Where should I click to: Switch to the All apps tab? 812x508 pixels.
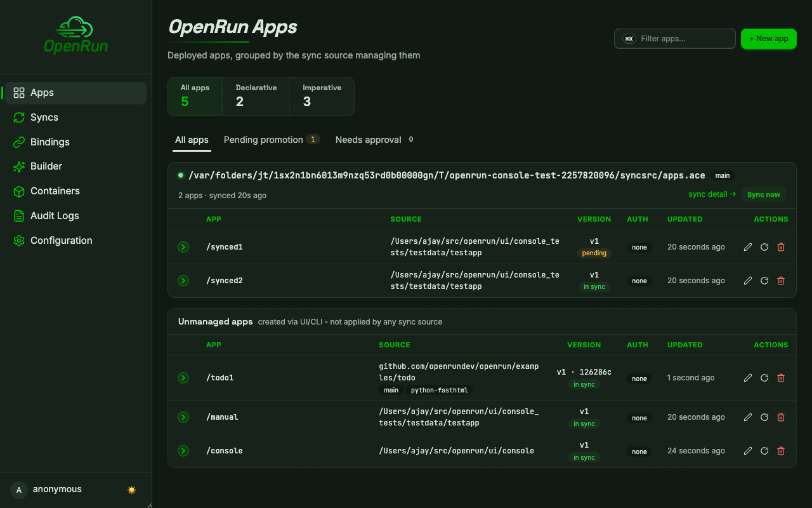(x=192, y=140)
